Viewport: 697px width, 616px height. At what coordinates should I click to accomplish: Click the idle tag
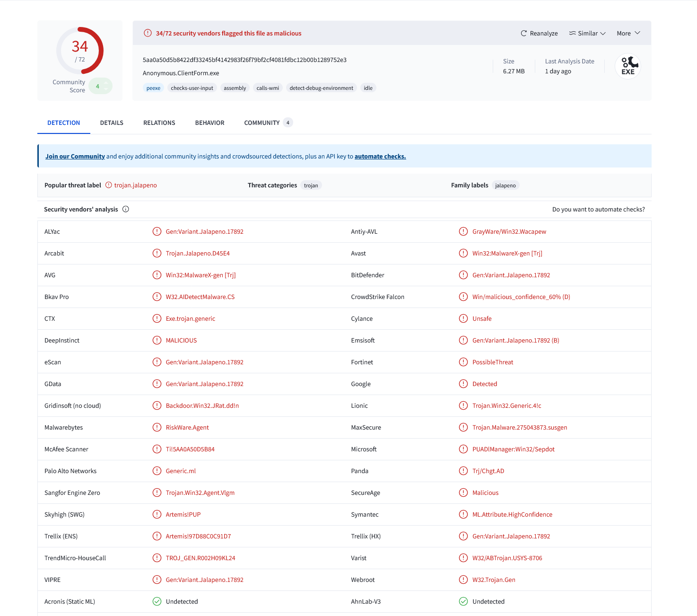[368, 88]
